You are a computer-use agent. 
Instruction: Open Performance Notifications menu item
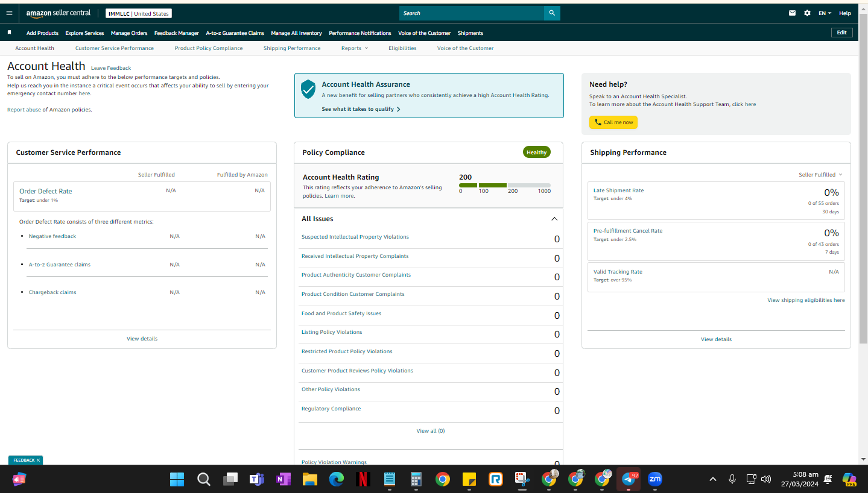[360, 33]
